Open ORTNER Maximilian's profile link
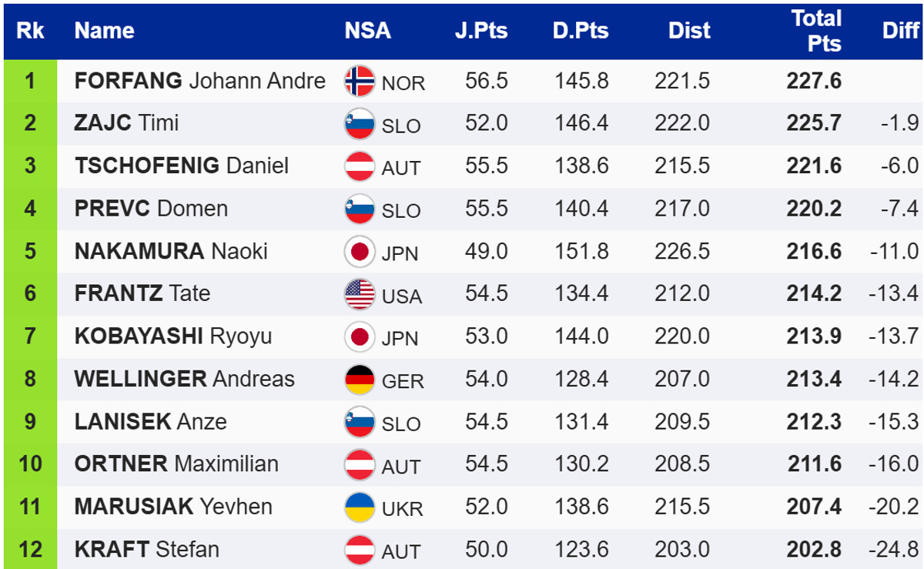Image resolution: width=924 pixels, height=569 pixels. pyautogui.click(x=176, y=464)
